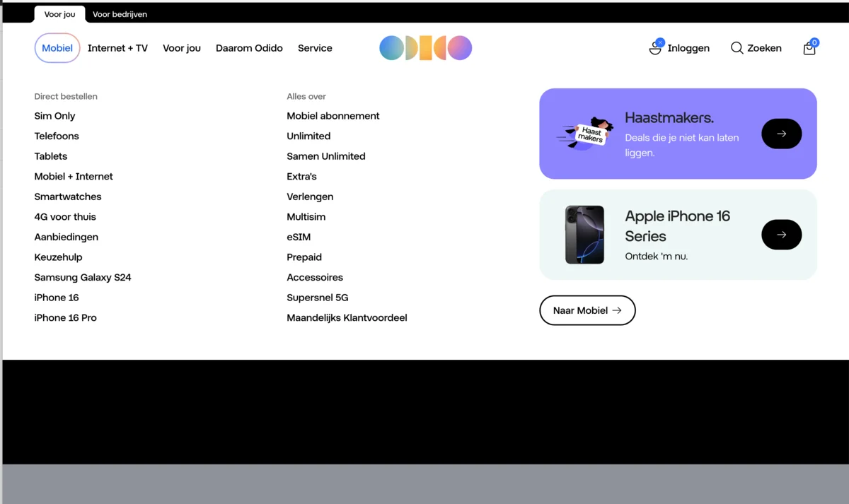
Task: Click the Haastmakers. card heading
Action: point(669,117)
